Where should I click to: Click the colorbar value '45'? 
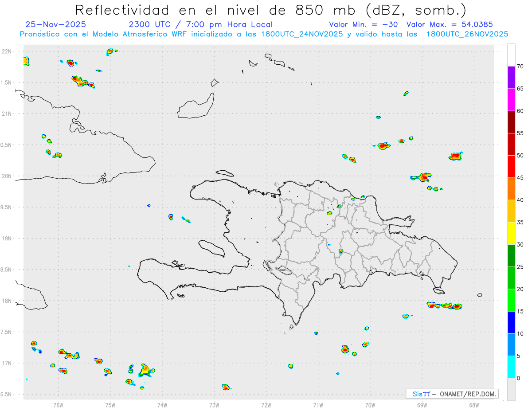coord(520,178)
